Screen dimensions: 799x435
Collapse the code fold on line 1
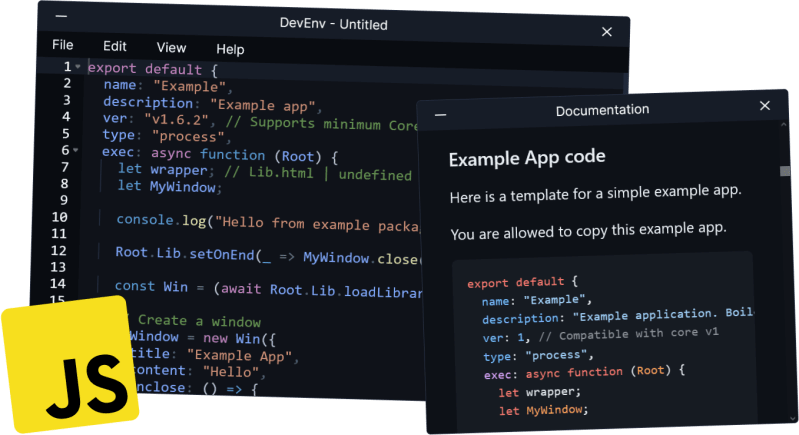[77, 67]
